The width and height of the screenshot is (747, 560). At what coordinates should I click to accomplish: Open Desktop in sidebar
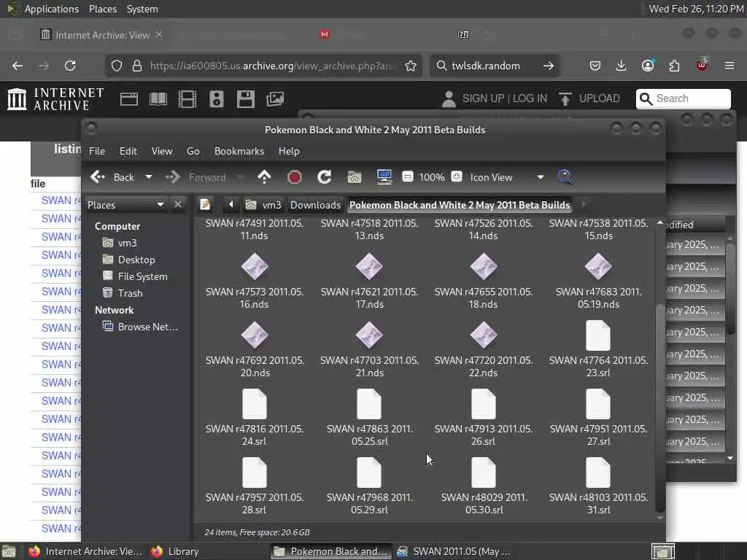coord(136,260)
